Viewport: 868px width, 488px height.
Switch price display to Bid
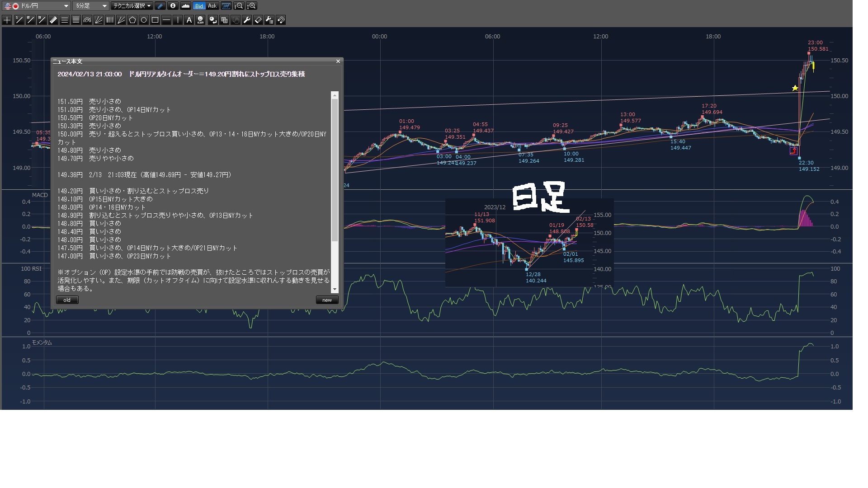199,6
